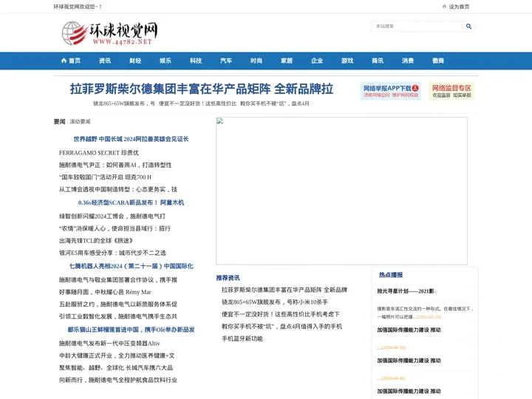Open article 世界越野 中国长城 2024阿拉善英雄会

[131, 139]
